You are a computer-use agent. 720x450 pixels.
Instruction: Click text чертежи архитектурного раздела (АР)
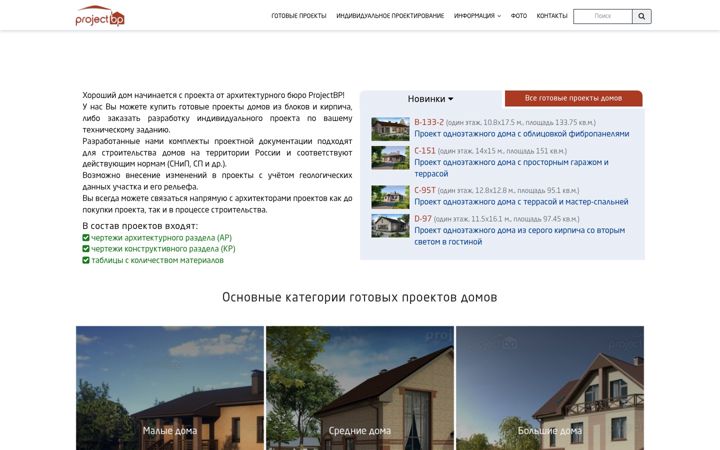[x=161, y=237]
